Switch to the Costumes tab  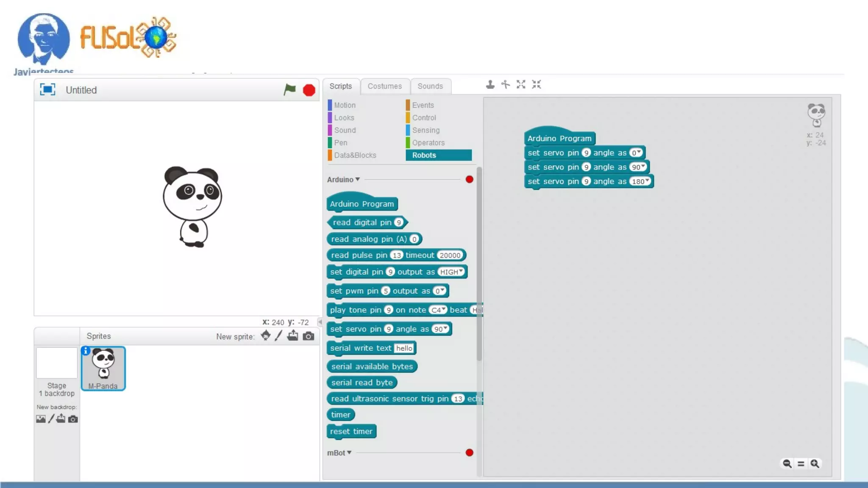(384, 86)
